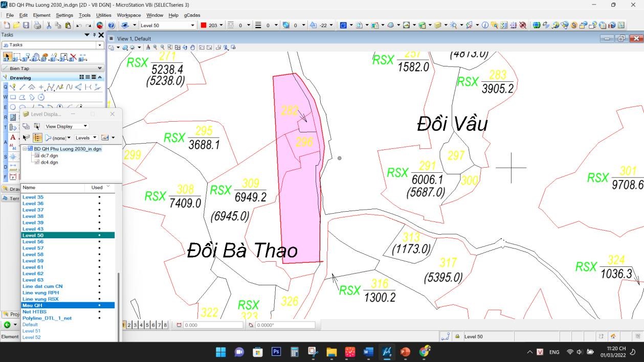Choose the Place Text tool

(13, 138)
